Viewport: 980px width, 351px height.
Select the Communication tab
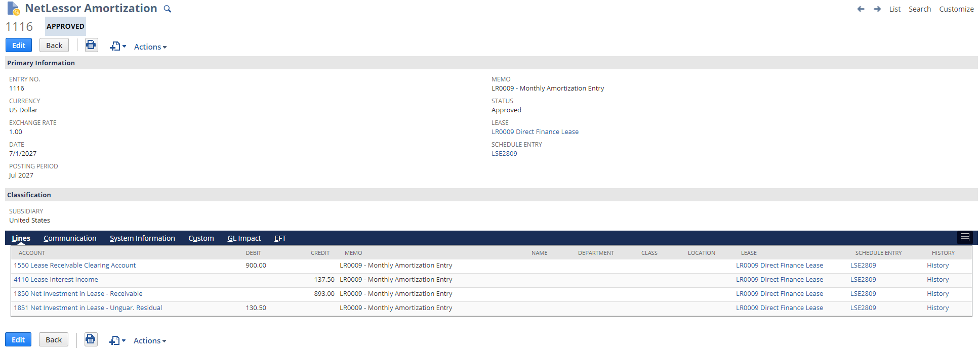(70, 238)
